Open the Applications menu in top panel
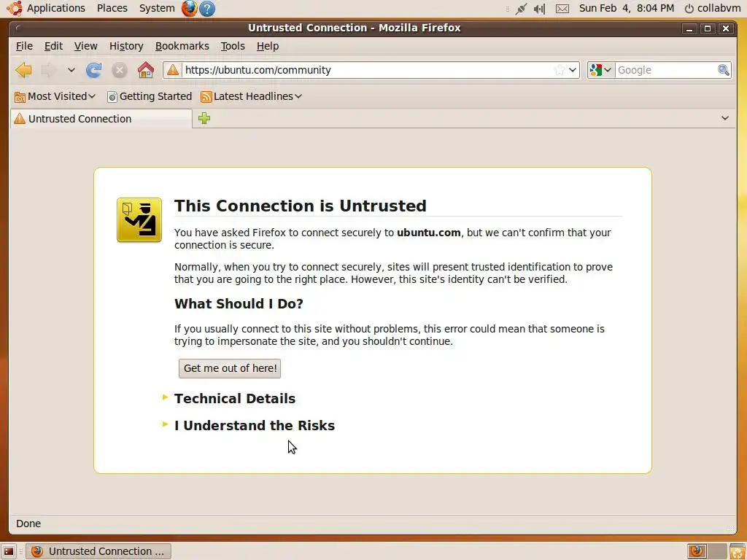The image size is (747, 560). 55,8
